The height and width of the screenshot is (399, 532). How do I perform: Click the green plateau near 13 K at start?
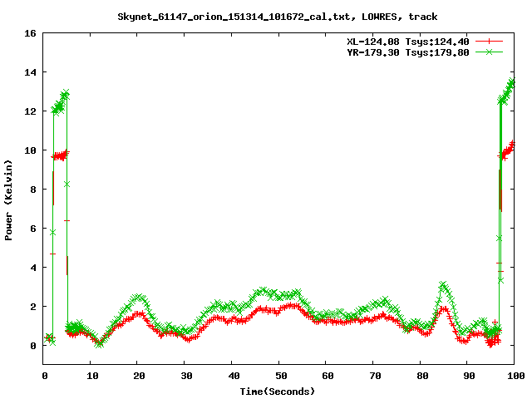pos(61,103)
